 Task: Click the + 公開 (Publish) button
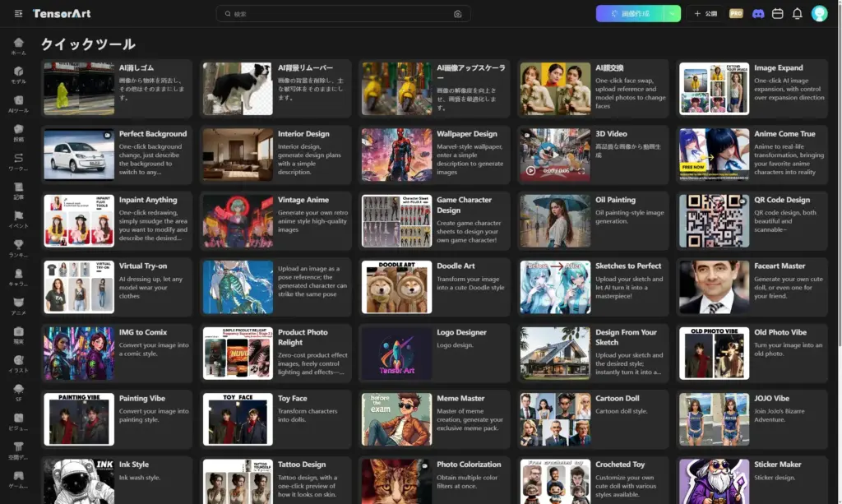(706, 13)
